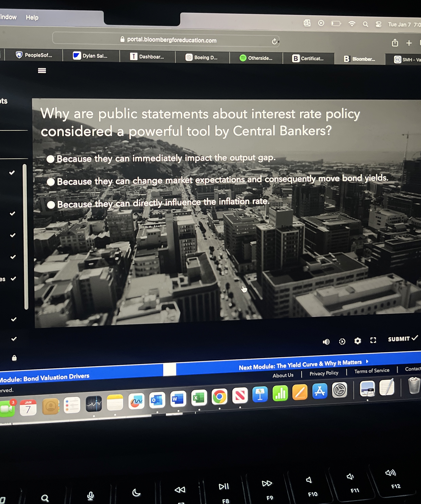Open player settings gear
Screen dimensions: 421x504
[357, 341]
